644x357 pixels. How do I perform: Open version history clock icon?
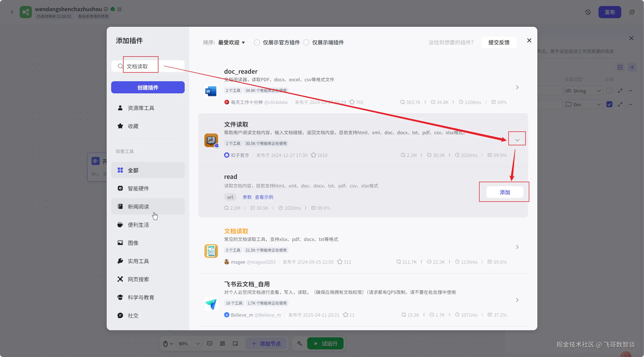click(x=588, y=12)
